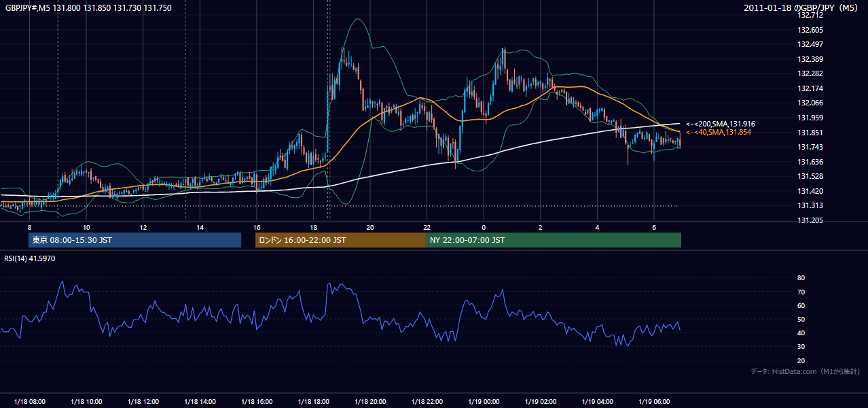Click the RSI 40 level label

click(x=801, y=333)
